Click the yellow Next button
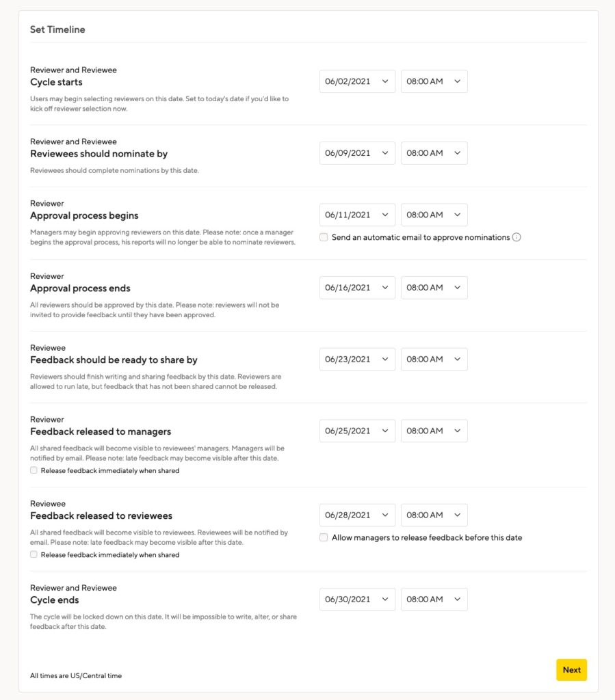615x700 pixels. [571, 670]
